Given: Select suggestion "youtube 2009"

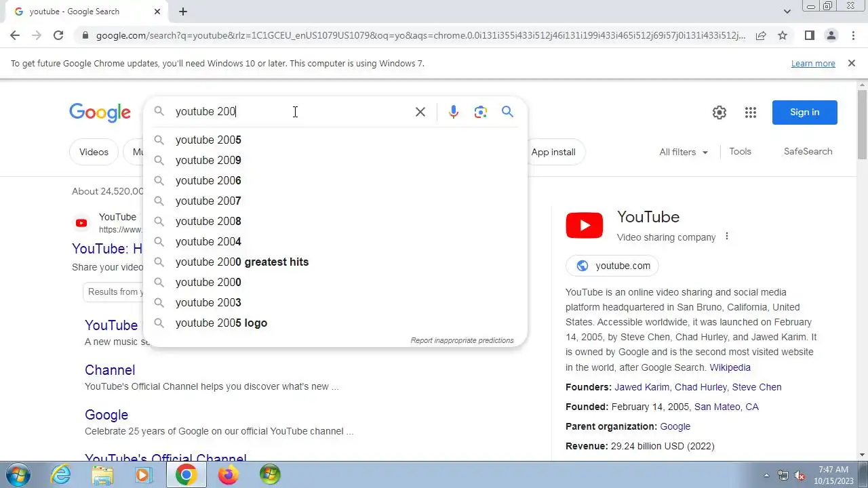Looking at the screenshot, I should (x=336, y=160).
